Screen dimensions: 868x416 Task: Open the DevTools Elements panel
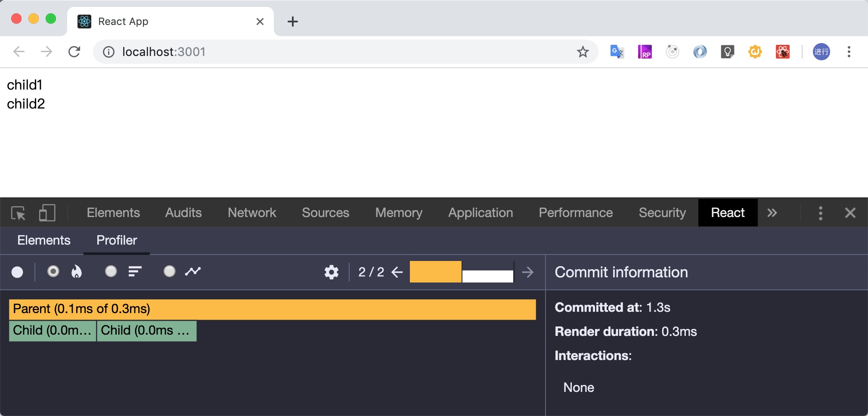pos(113,213)
